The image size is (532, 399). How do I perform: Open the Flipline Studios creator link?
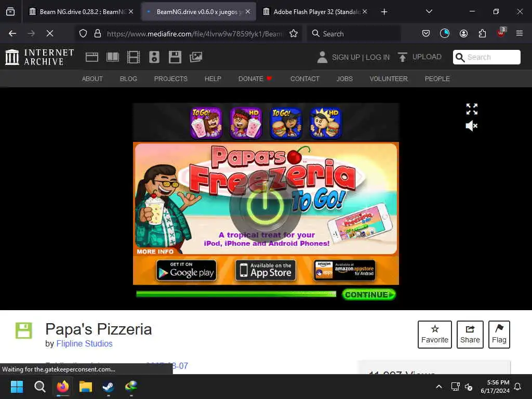point(84,343)
